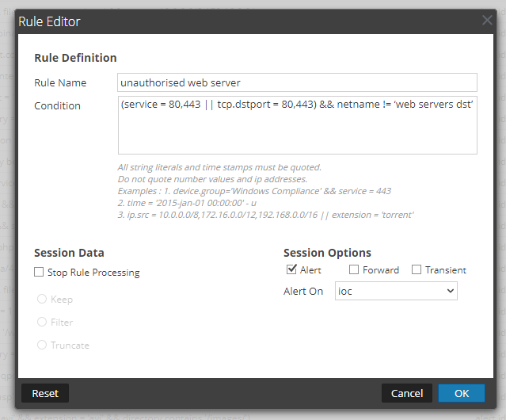This screenshot has height=420, width=506.
Task: Open the Alert On dropdown
Action: click(396, 292)
